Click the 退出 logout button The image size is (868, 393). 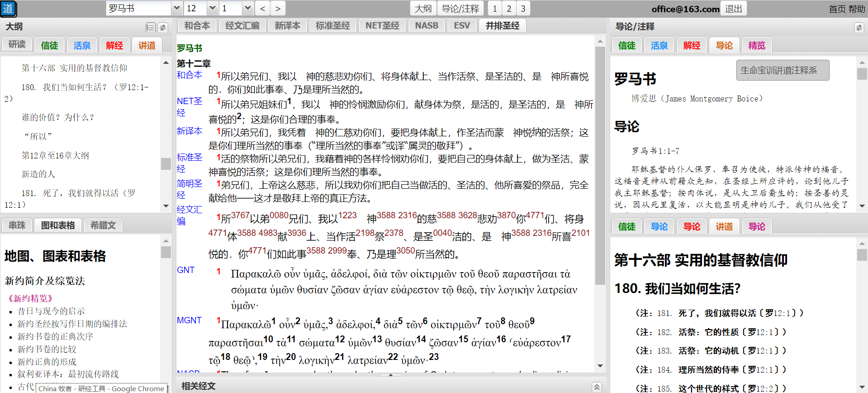click(x=733, y=9)
